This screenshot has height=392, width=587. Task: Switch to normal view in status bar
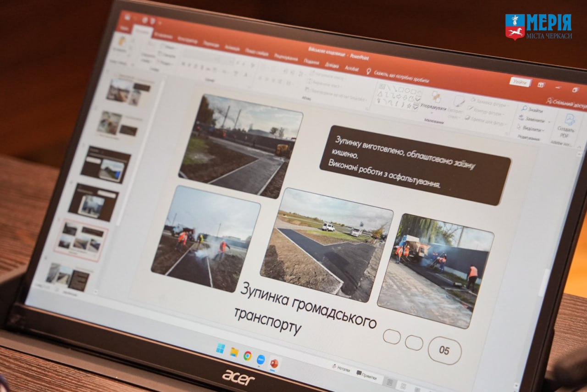(x=389, y=381)
